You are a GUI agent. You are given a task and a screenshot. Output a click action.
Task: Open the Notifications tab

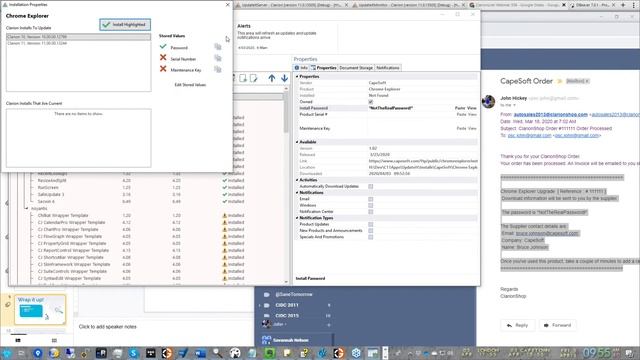coord(388,68)
